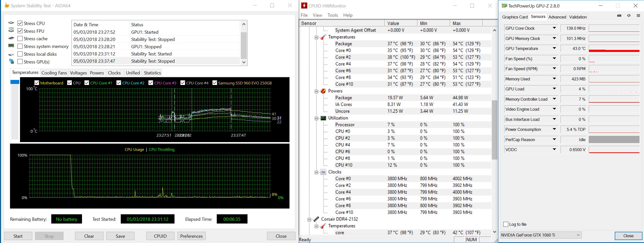644x243 pixels.
Task: Click the Powers node icon in HWMonitor
Action: pyautogui.click(x=323, y=91)
